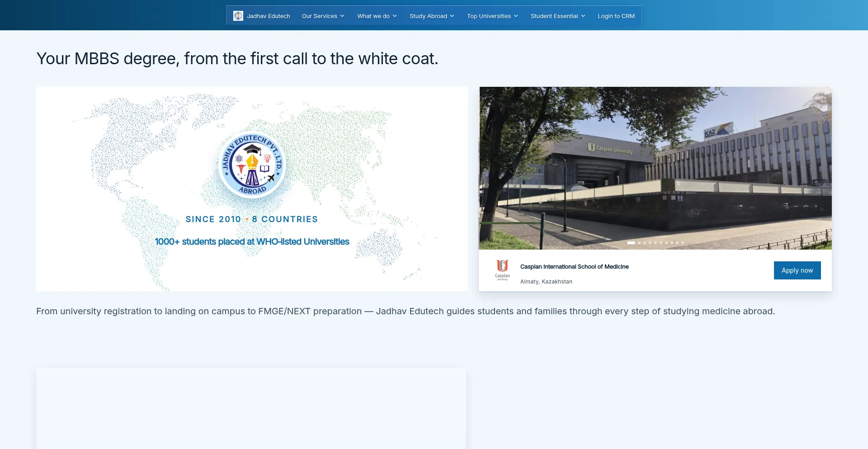
Task: Expand the Our Services menu
Action: (x=323, y=16)
